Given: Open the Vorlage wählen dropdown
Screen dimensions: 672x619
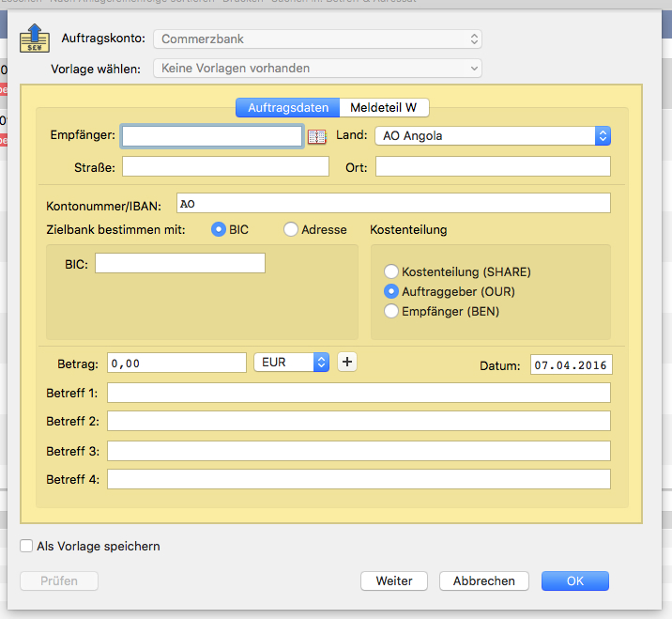Looking at the screenshot, I should point(317,69).
